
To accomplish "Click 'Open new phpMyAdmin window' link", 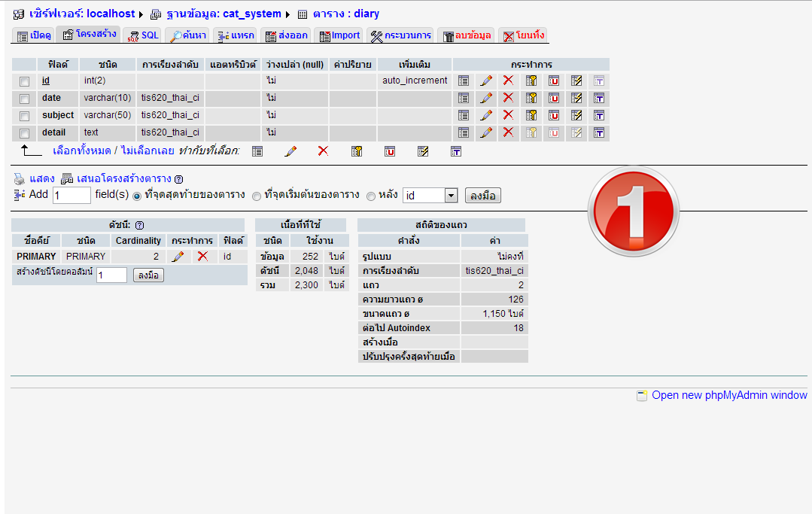I will [x=728, y=395].
